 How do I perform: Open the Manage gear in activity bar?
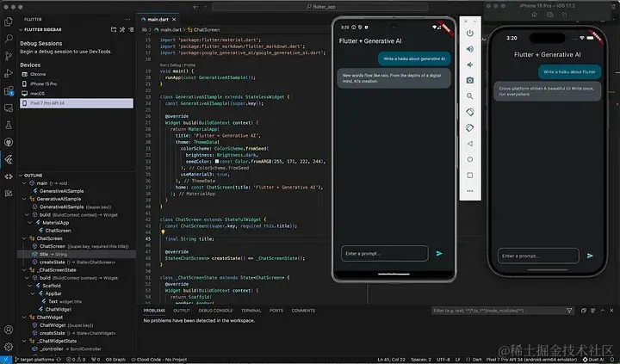coord(9,347)
